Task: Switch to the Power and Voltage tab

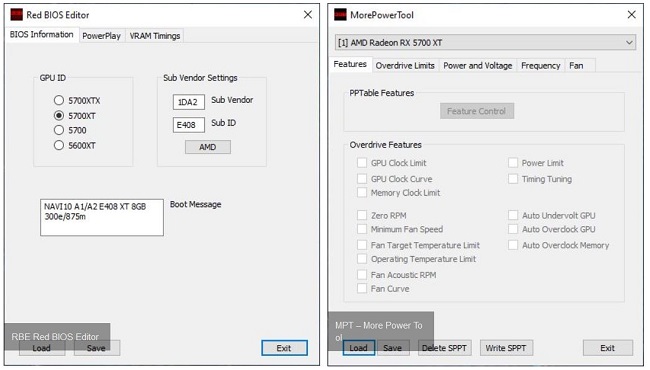Action: point(478,65)
